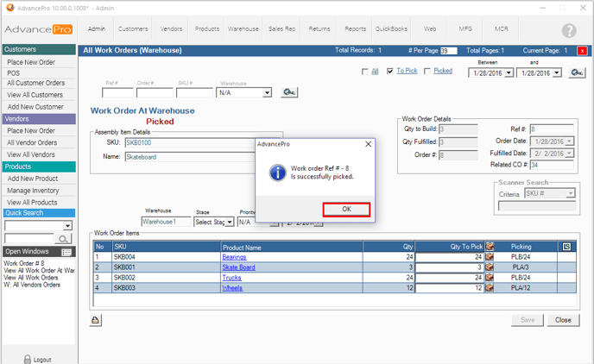Enable the Picked filter checkbox
Viewport: 594px width, 364px height.
[427, 72]
